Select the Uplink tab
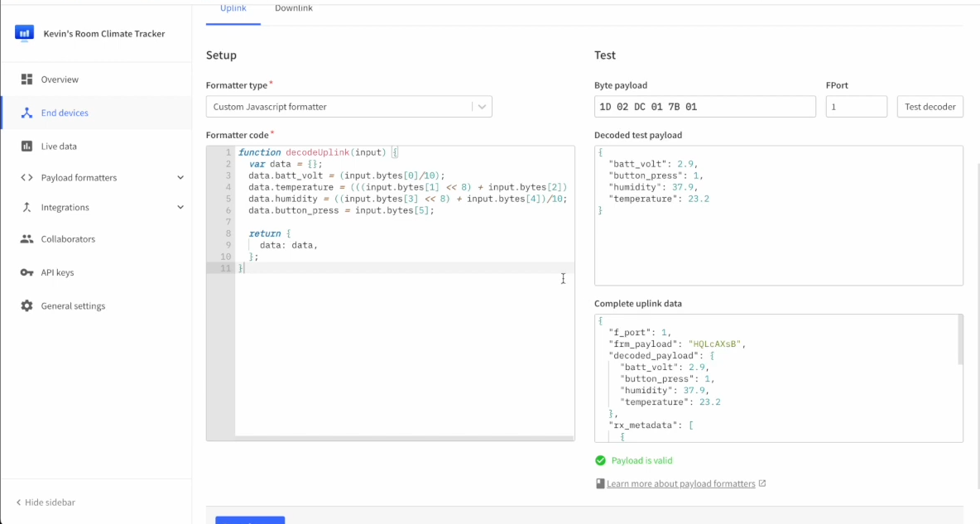 (233, 9)
